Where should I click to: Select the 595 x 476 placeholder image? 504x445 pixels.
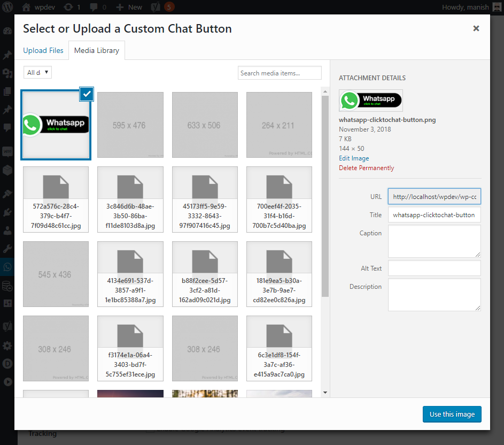point(130,125)
